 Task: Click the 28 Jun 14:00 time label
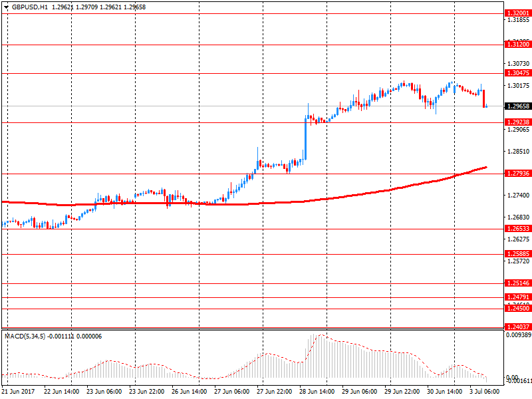317,391
